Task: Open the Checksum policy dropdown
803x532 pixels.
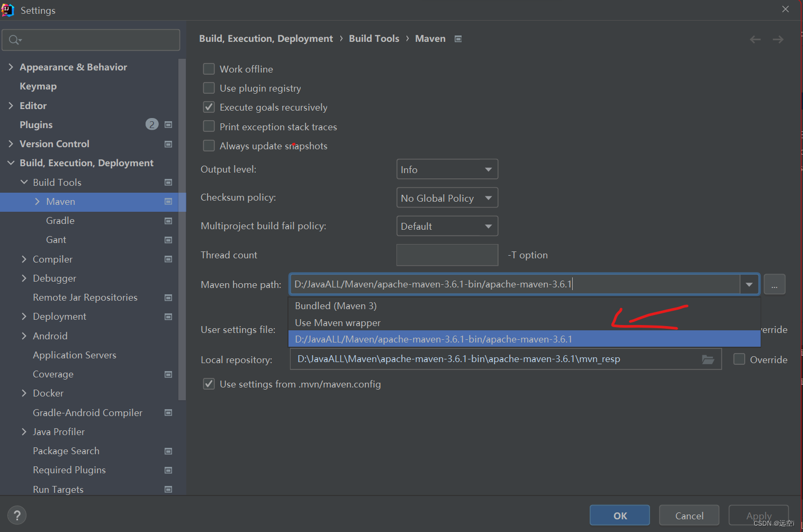Action: click(x=447, y=197)
